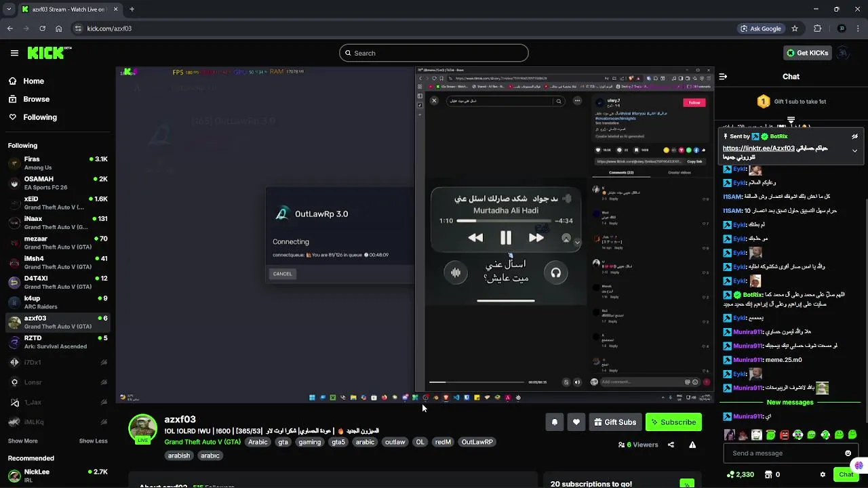Open the channel shop icon
This screenshot has width=868, height=488.
pyautogui.click(x=768, y=474)
